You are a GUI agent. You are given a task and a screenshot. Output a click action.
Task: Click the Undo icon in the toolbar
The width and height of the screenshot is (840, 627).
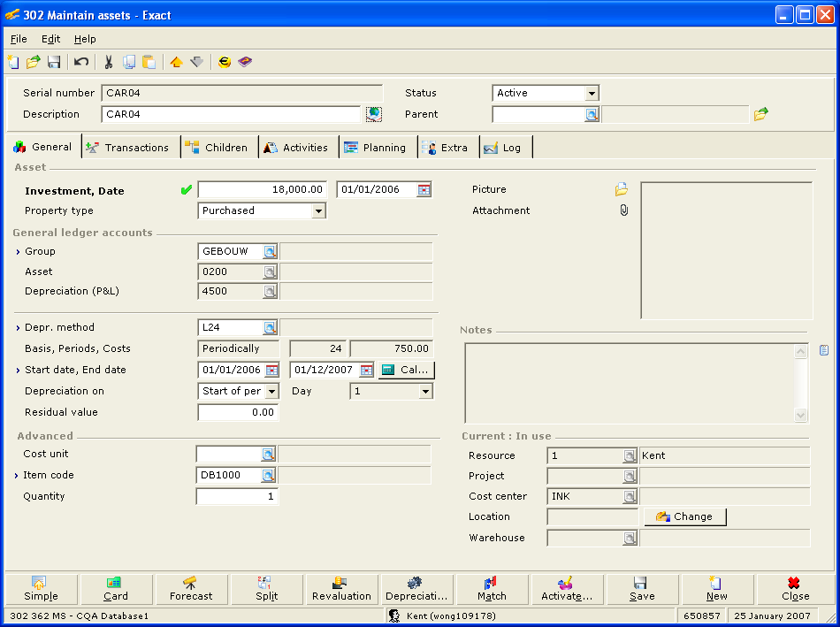[81, 62]
